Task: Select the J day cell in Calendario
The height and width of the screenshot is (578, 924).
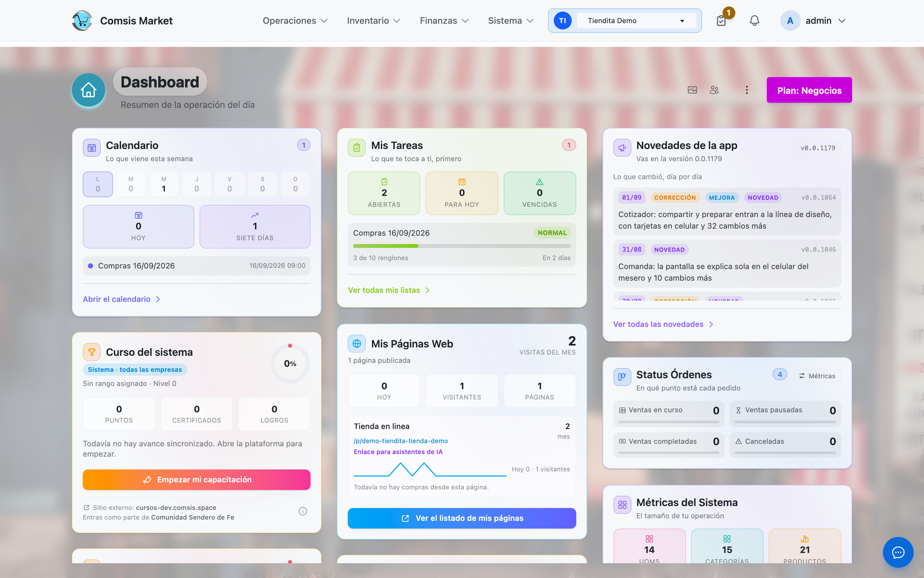Action: (x=197, y=184)
